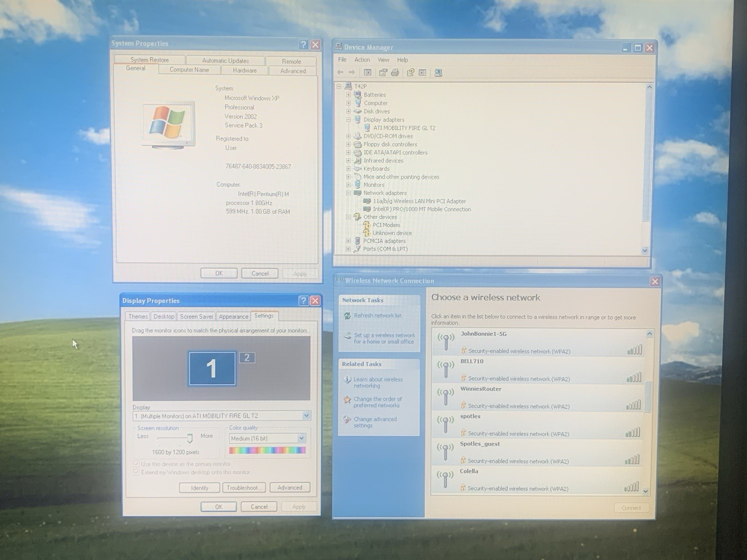This screenshot has height=560, width=747.
Task: Select Intel(R) PRO/1000 MT Mobile Connection
Action: (x=422, y=209)
